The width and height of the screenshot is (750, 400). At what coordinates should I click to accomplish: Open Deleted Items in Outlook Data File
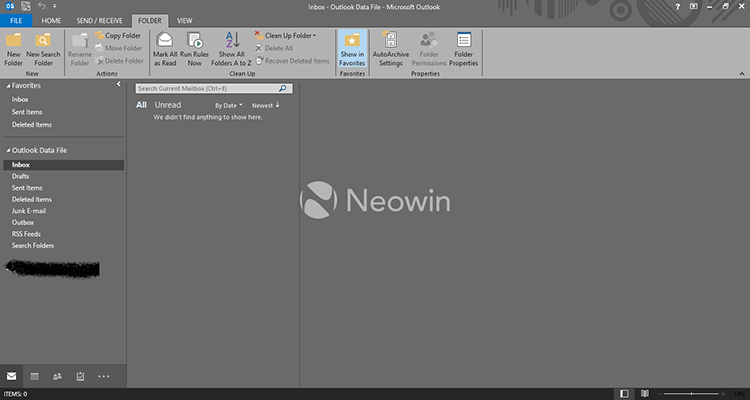pyautogui.click(x=32, y=199)
